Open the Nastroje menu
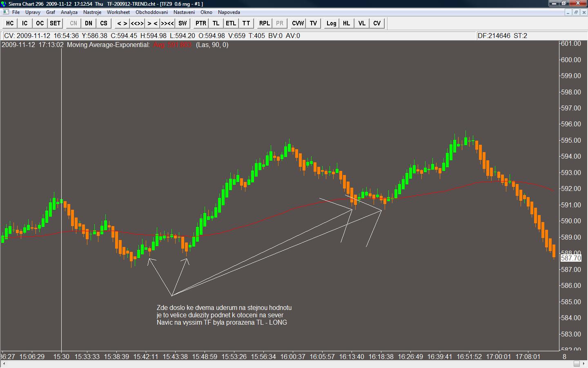 coord(92,12)
